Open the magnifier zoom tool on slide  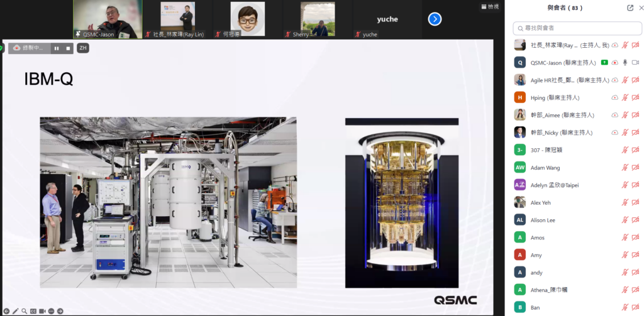click(24, 311)
